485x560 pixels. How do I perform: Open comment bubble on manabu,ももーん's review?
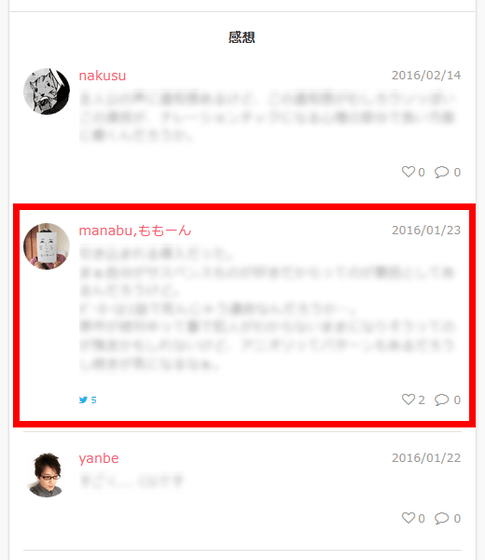click(441, 400)
